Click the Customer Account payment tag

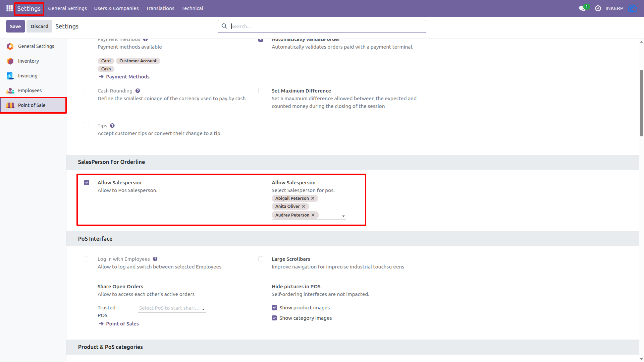138,61
